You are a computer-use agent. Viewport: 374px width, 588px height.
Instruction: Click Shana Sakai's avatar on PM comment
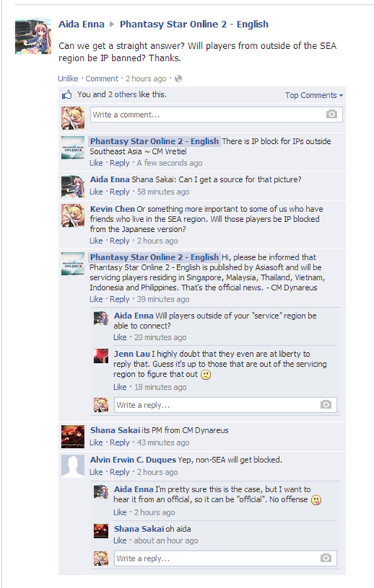click(x=73, y=437)
